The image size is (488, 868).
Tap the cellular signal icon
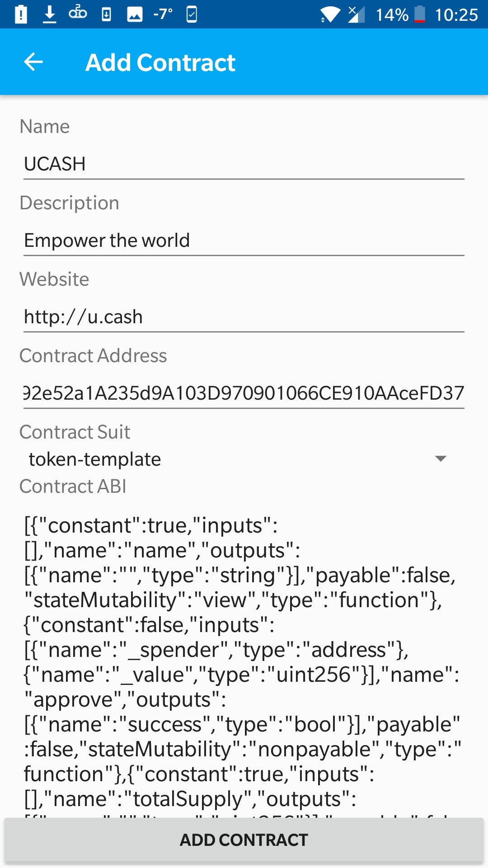356,14
